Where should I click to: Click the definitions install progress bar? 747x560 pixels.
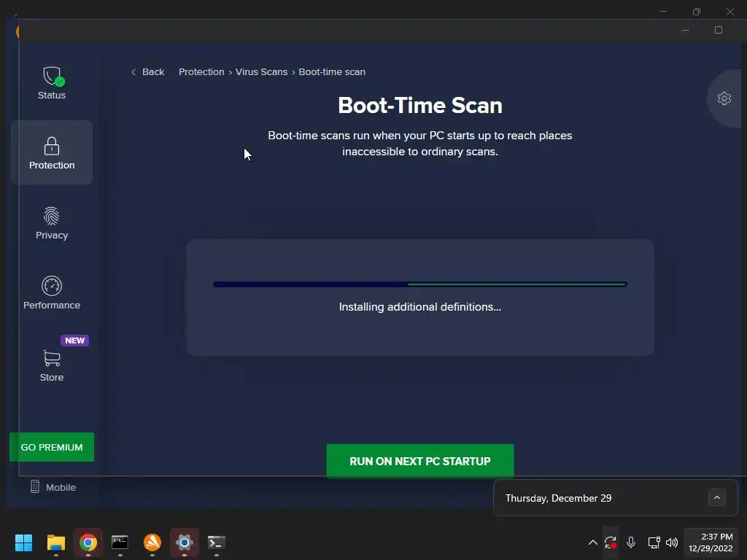click(x=419, y=284)
